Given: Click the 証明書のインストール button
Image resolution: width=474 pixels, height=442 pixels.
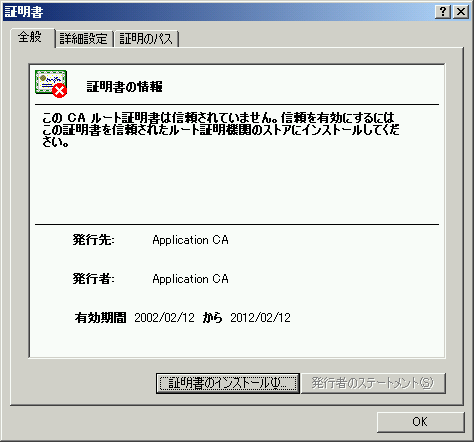Looking at the screenshot, I should pos(228,383).
